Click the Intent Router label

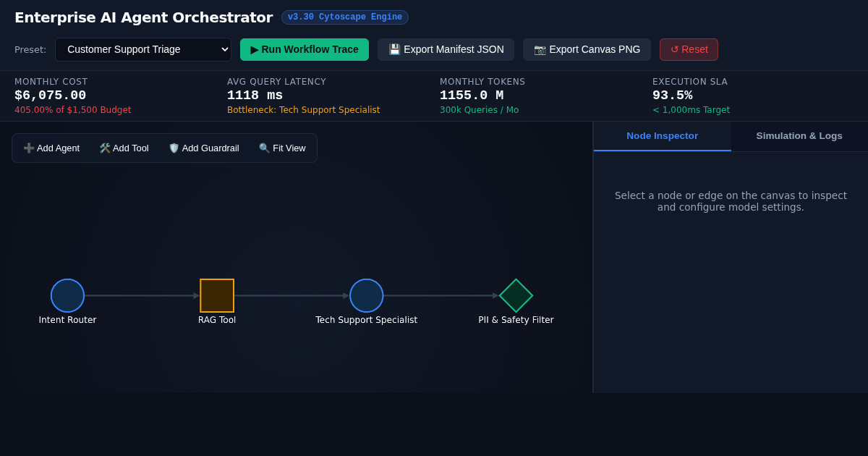point(67,320)
